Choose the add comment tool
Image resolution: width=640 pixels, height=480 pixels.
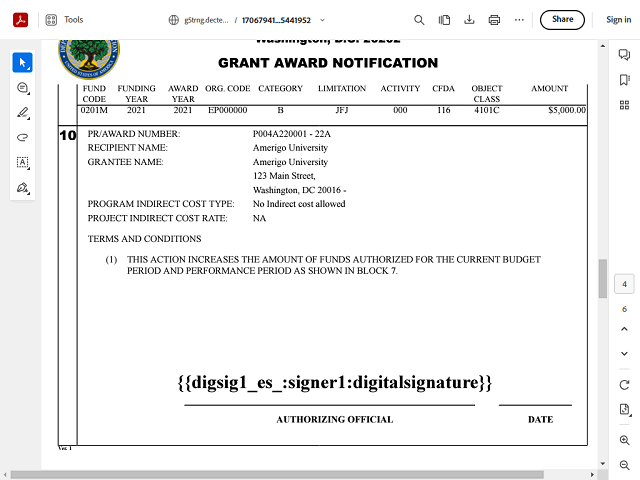[22, 88]
